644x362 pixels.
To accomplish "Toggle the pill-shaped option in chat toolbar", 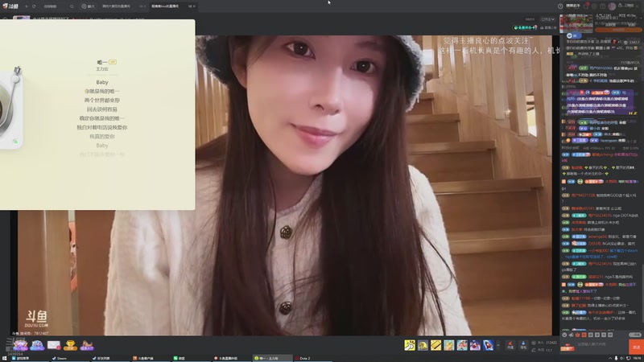I will point(635,335).
